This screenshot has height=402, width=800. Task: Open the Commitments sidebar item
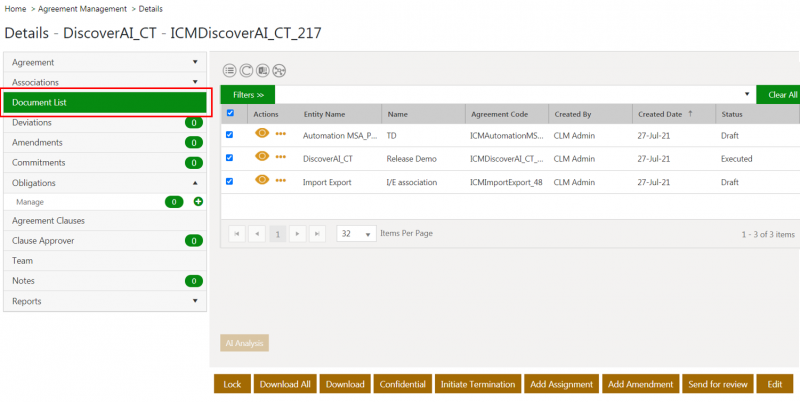pyautogui.click(x=105, y=163)
